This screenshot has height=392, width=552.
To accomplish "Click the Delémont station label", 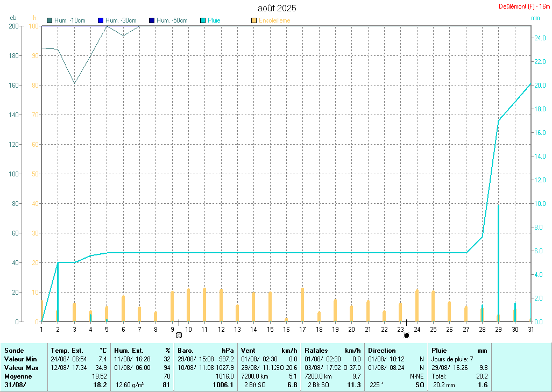I will pos(524,6).
